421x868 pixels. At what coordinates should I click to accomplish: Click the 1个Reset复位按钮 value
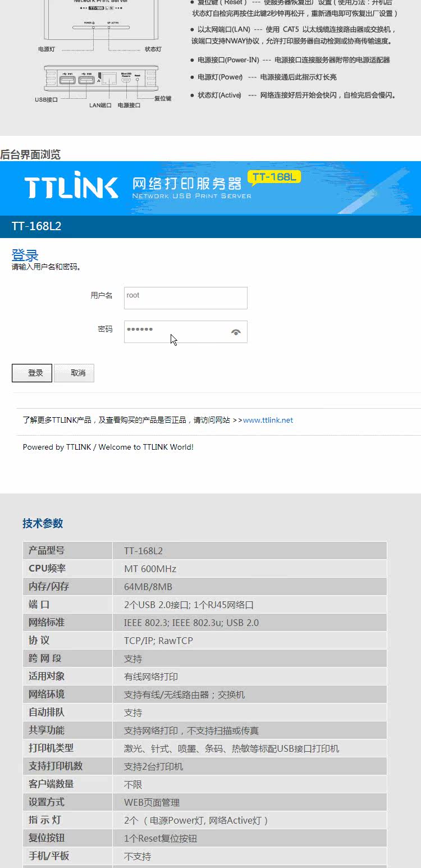pos(161,838)
